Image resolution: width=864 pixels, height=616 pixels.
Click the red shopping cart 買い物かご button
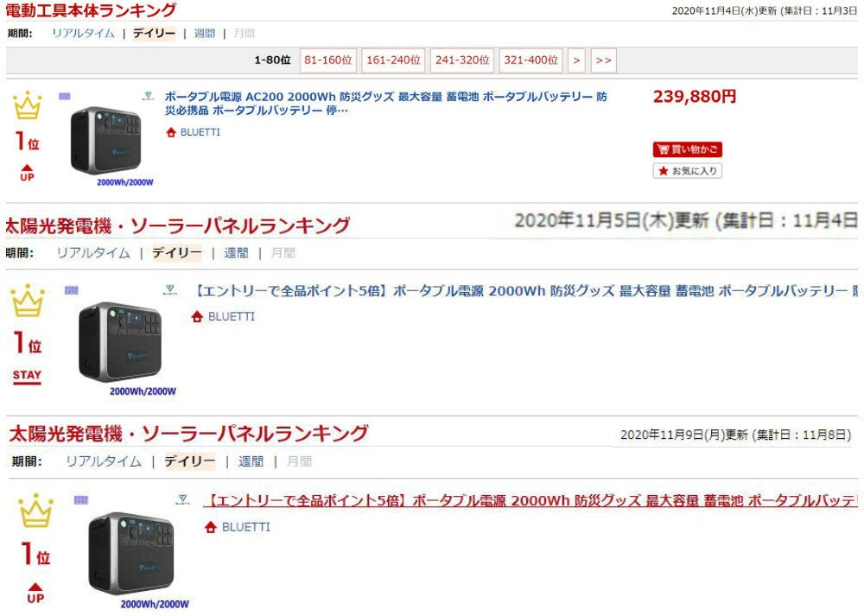pos(687,149)
